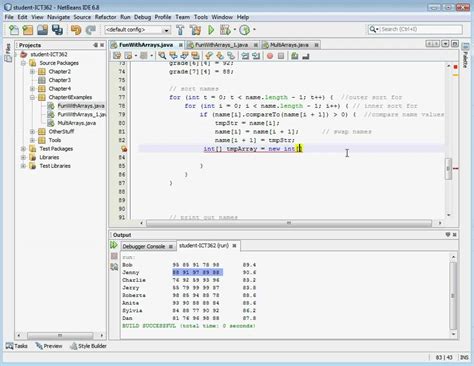
Task: Click the BUILD SUCCESSFUL output line
Action: point(189,326)
